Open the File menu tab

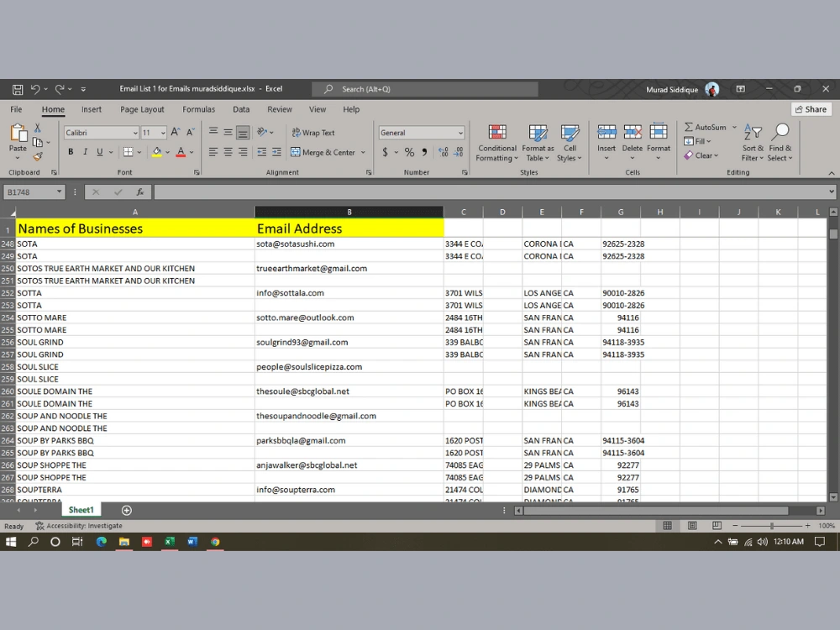[x=16, y=109]
